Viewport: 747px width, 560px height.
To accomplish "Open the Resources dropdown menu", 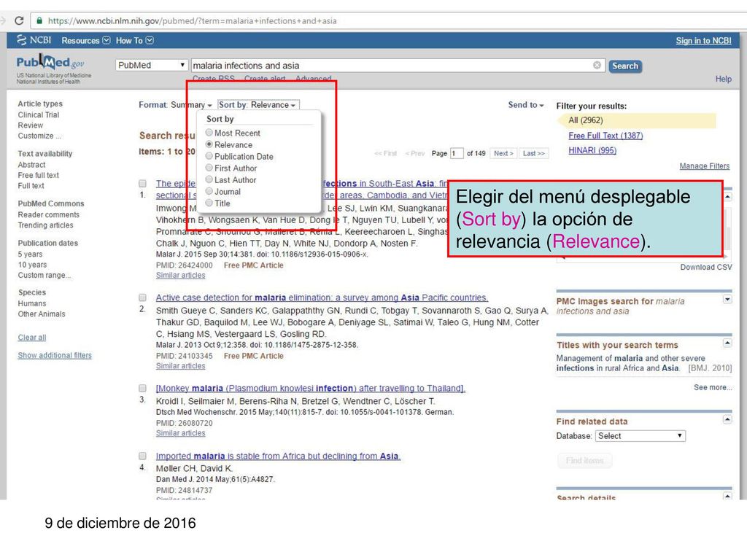I will point(86,41).
